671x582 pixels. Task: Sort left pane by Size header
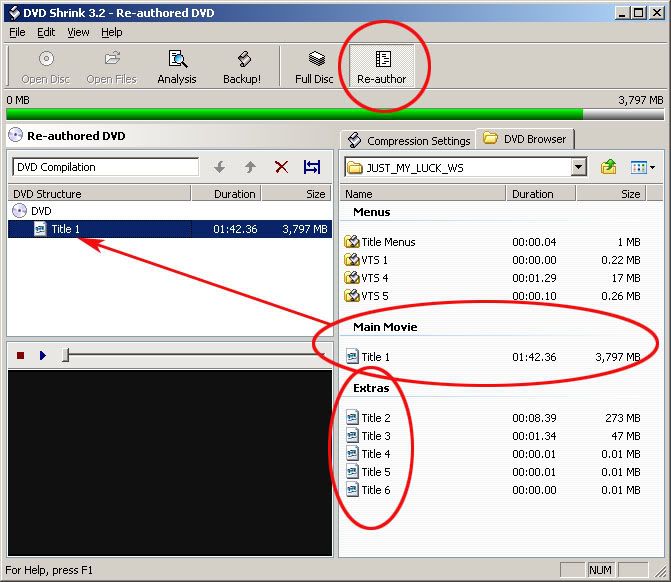pos(297,194)
